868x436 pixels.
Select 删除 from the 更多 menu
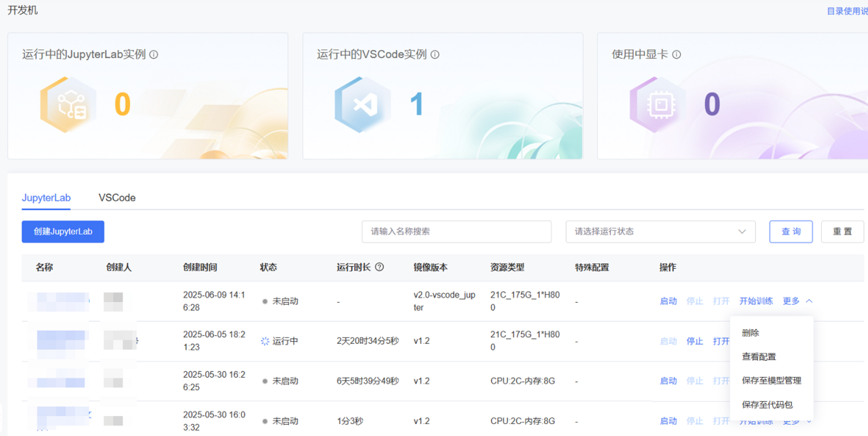[750, 333]
